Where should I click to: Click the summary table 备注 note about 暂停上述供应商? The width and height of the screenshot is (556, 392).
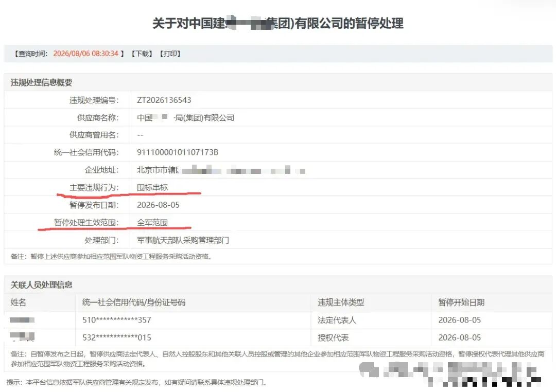point(111,256)
